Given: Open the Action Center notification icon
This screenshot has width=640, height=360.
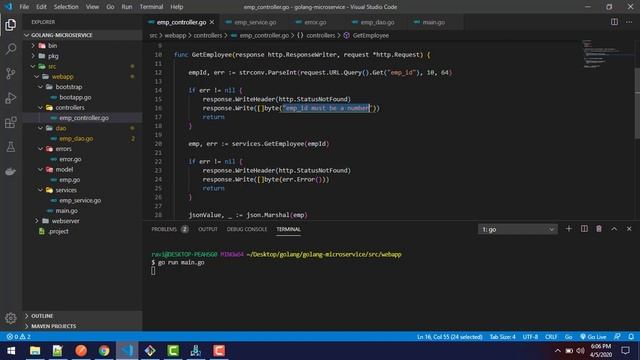Looking at the screenshot, I should (x=625, y=351).
